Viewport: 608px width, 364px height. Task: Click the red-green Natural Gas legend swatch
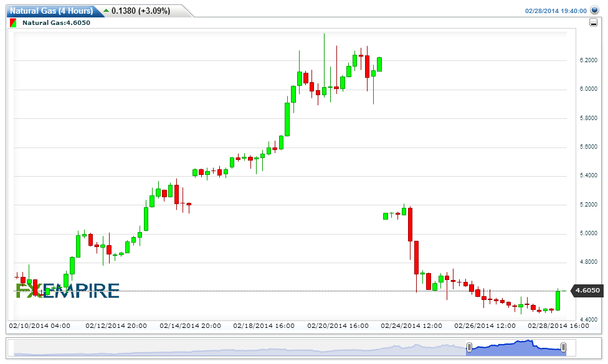click(x=13, y=22)
